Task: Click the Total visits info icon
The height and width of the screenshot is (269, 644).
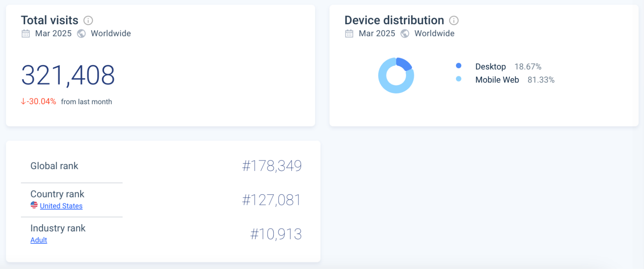Action: pos(88,21)
